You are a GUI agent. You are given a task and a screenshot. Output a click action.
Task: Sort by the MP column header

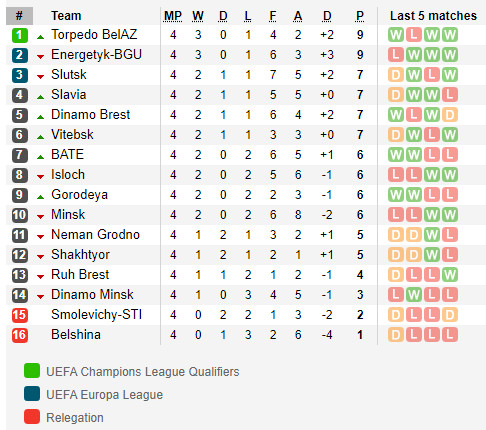(x=173, y=16)
